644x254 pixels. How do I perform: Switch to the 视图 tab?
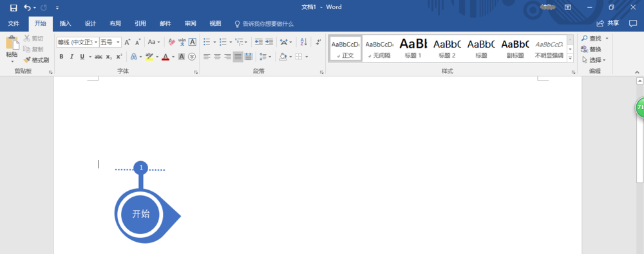pyautogui.click(x=215, y=23)
